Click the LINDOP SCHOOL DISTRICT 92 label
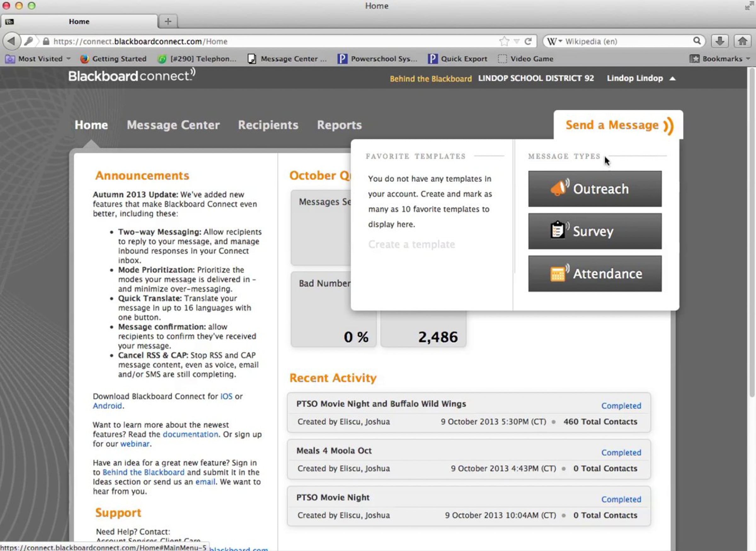The height and width of the screenshot is (551, 756). (x=535, y=78)
